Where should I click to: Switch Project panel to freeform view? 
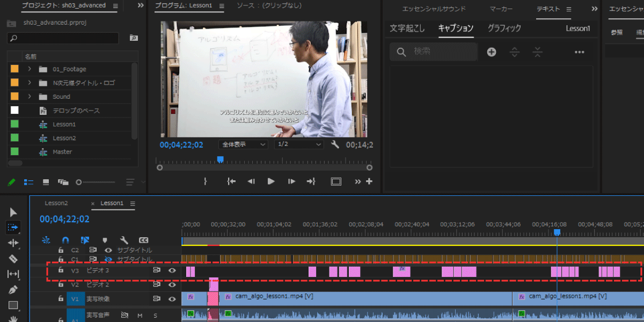(63, 182)
